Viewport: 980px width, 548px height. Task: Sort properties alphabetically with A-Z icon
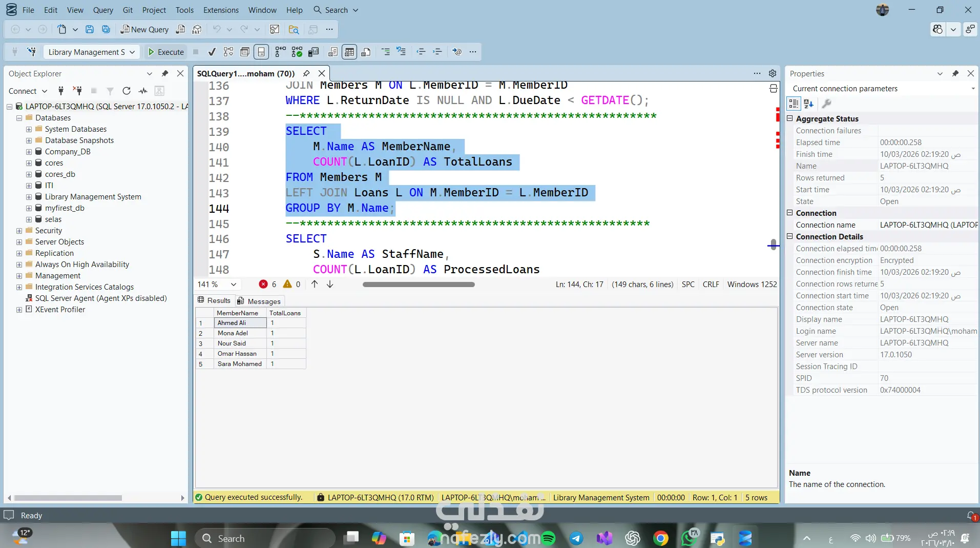click(x=809, y=104)
